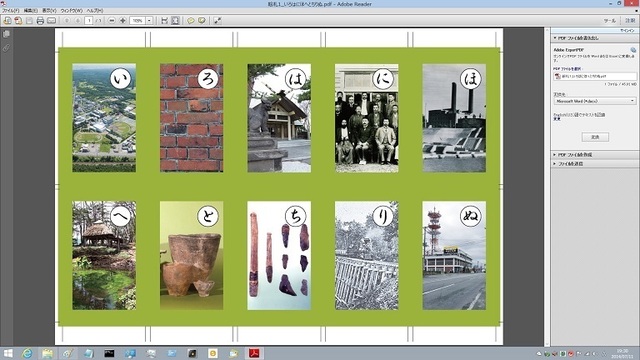Switch to Read Mode with expand icon
Viewport: 640px width, 360px height.
click(x=218, y=20)
